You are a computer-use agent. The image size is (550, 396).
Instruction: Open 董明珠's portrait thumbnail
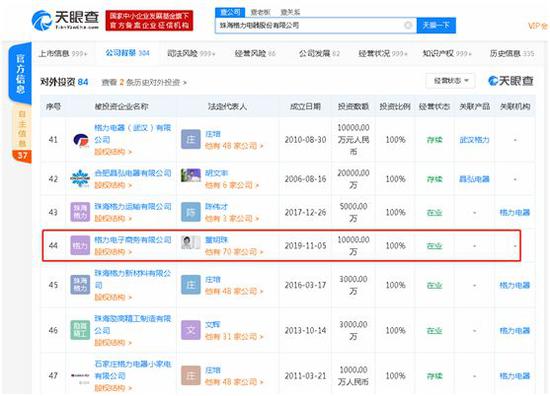click(191, 242)
